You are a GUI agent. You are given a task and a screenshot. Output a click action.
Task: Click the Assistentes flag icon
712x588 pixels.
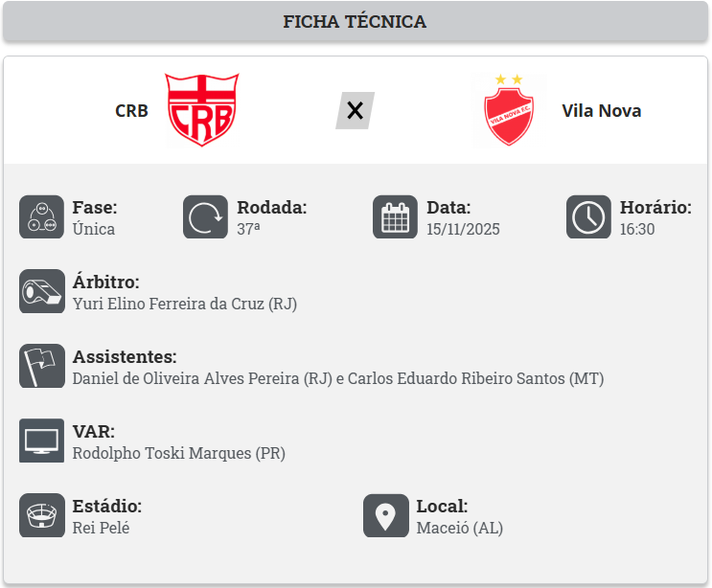click(41, 367)
